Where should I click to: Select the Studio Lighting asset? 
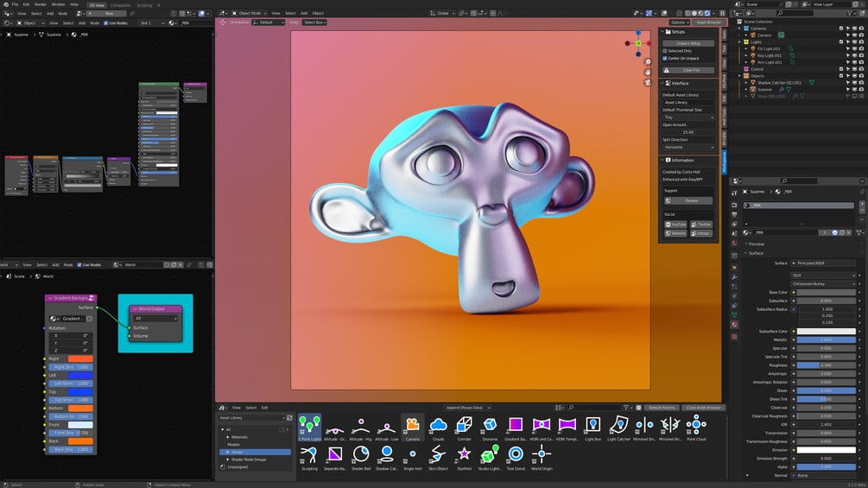pos(490,457)
